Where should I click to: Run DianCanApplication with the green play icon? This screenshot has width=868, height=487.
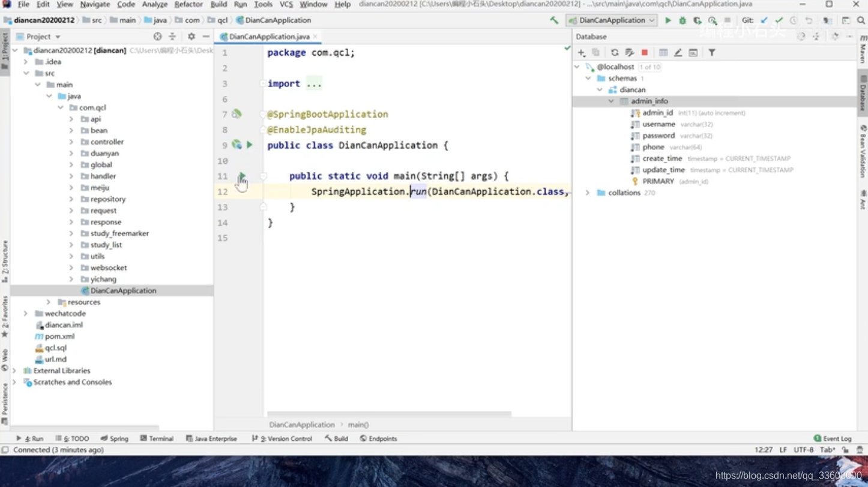coord(668,20)
